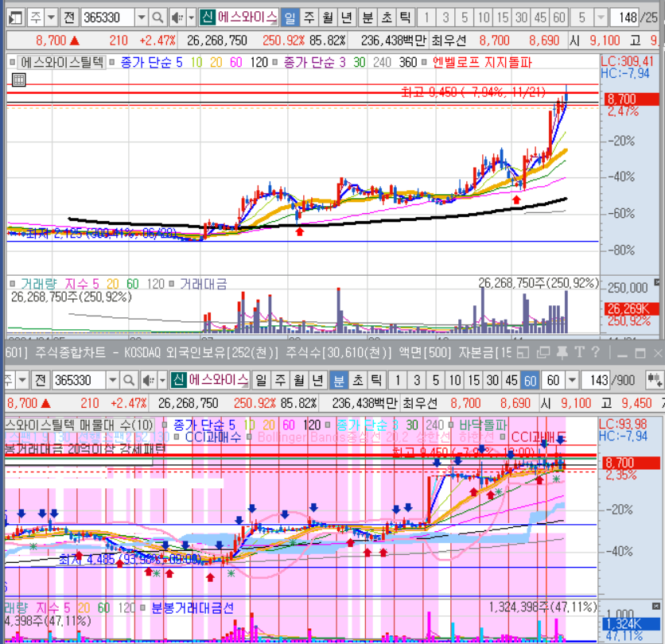665x644 pixels.
Task: Open leftmost dropdown arrow in bottom chart toolbar
Action: pos(22,380)
